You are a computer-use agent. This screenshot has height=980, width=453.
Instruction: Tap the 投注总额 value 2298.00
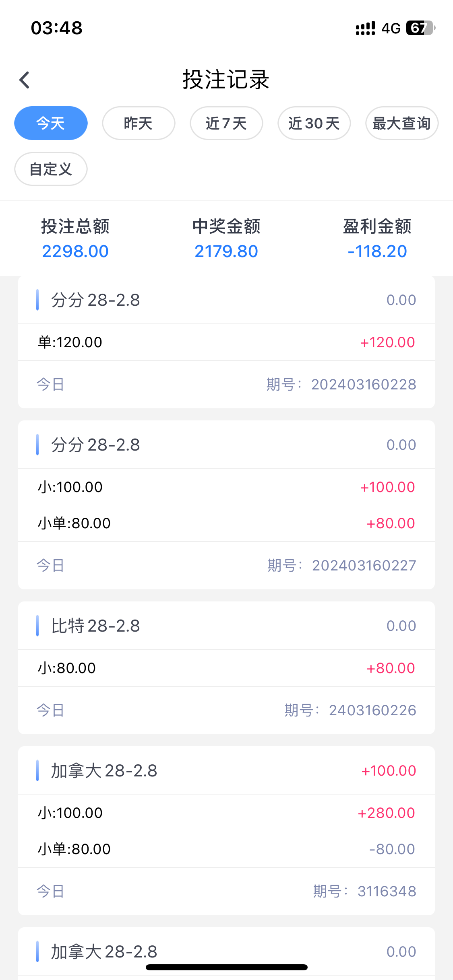[75, 251]
